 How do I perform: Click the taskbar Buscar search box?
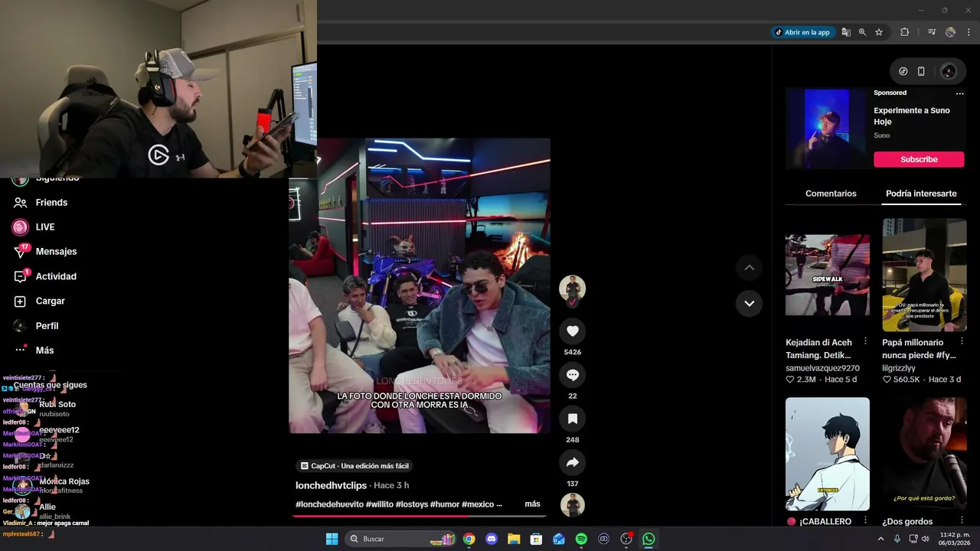coord(400,539)
